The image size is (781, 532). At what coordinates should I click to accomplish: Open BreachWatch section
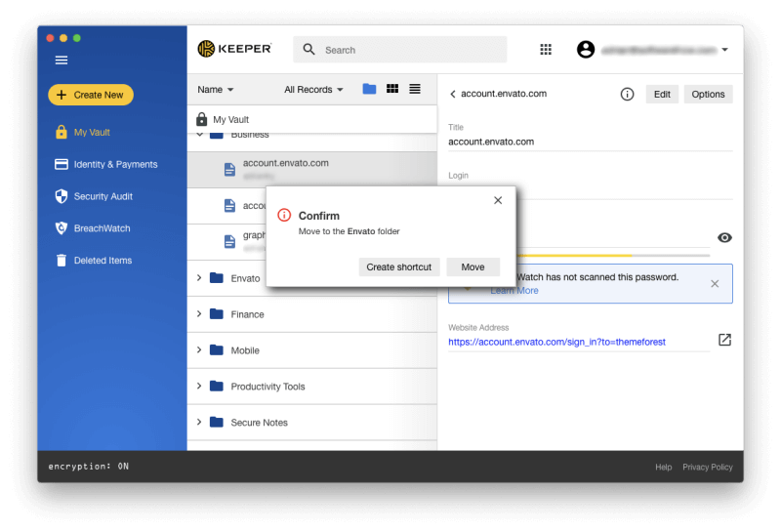coord(93,228)
